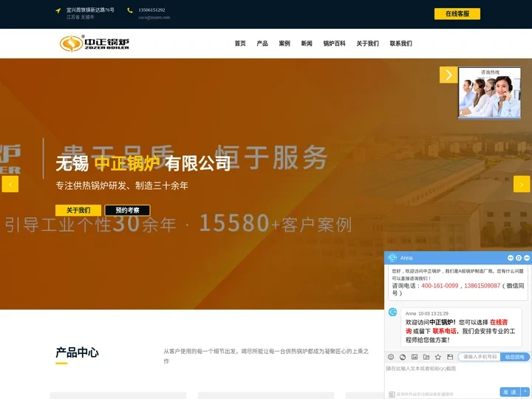Click the send file folder icon

[426, 357]
